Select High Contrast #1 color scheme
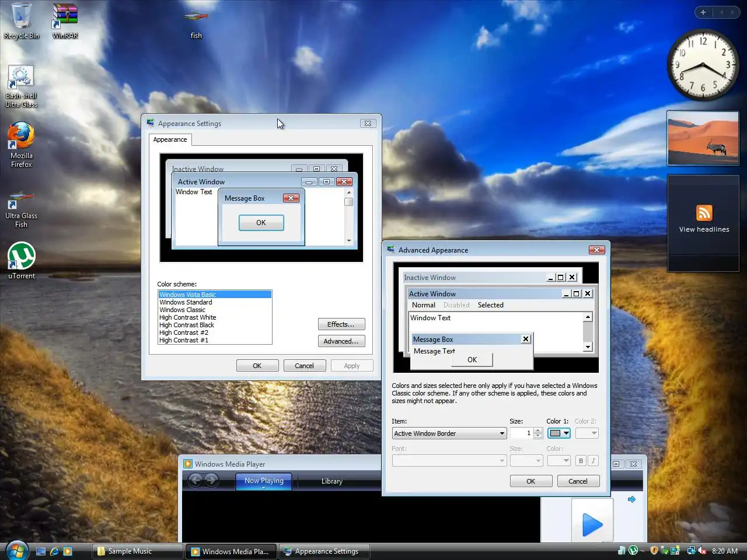Screen dimensions: 747x560 click(x=215, y=340)
